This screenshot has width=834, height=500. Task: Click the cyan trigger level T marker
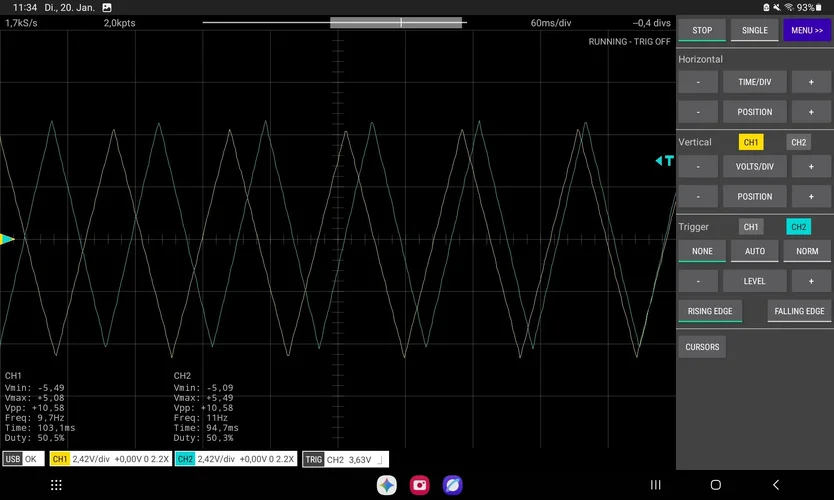point(664,160)
